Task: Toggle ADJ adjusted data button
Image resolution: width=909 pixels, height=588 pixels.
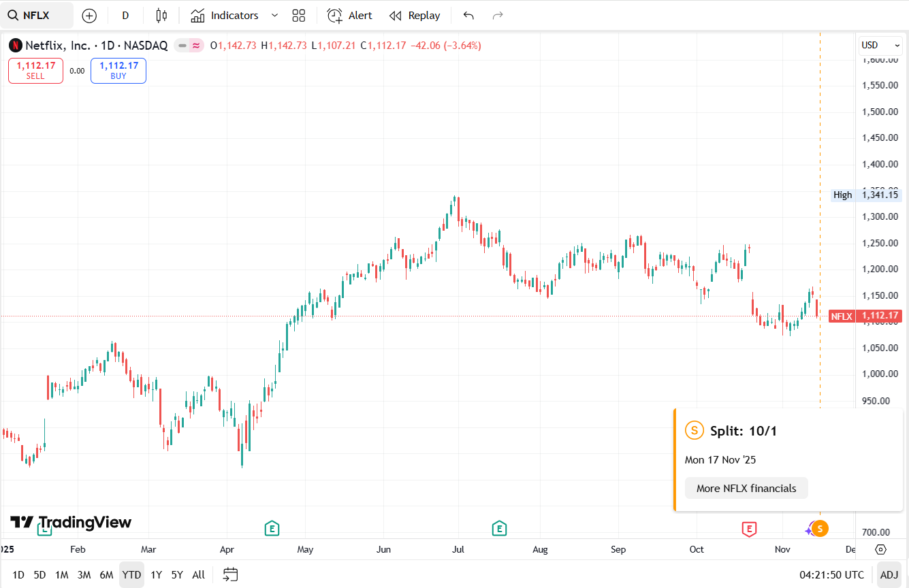Action: point(889,575)
